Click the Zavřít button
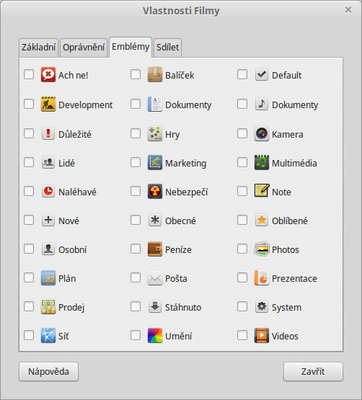362x400 pixels. click(x=313, y=372)
